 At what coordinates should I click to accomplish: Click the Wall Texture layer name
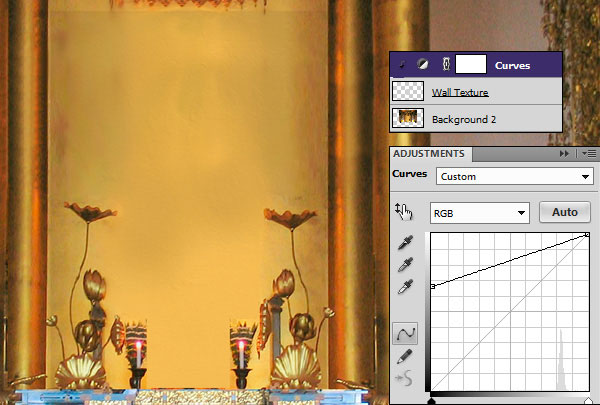460,92
